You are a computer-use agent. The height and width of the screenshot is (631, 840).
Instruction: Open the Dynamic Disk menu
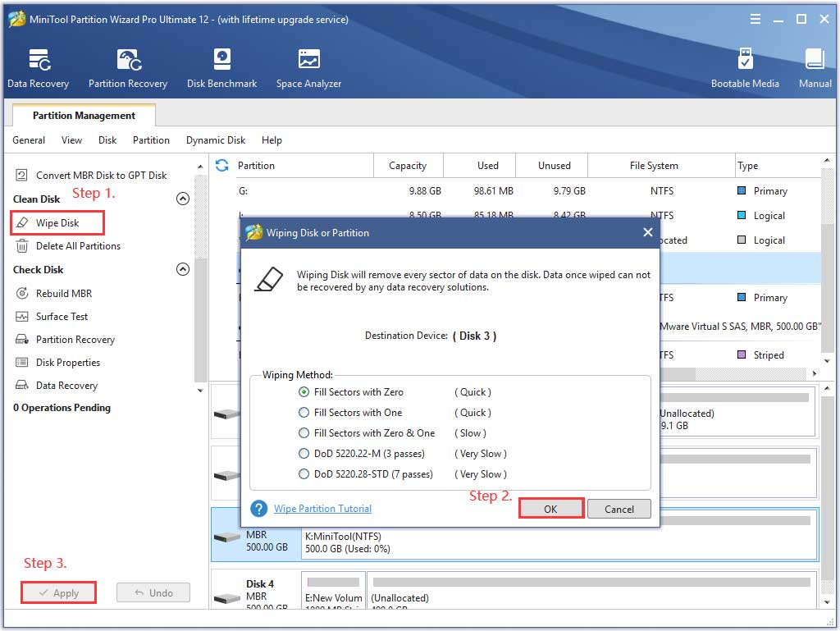[x=216, y=139]
